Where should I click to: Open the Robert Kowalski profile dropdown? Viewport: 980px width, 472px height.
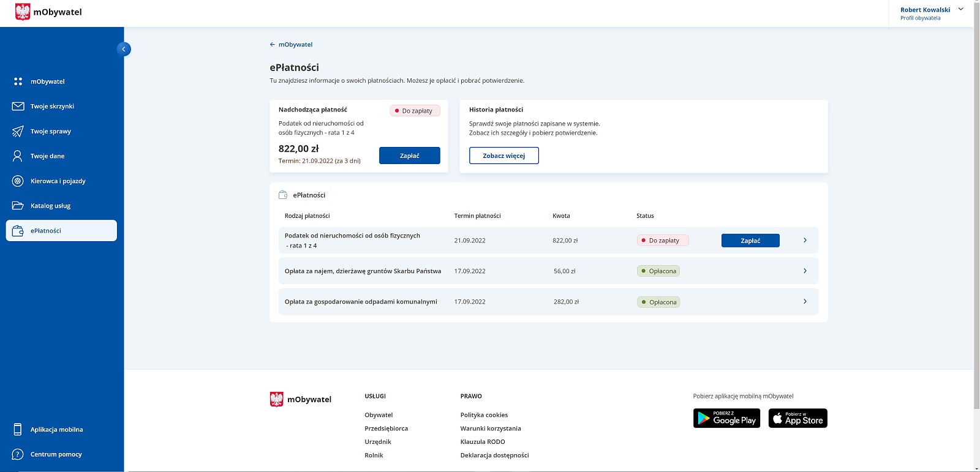click(x=960, y=9)
